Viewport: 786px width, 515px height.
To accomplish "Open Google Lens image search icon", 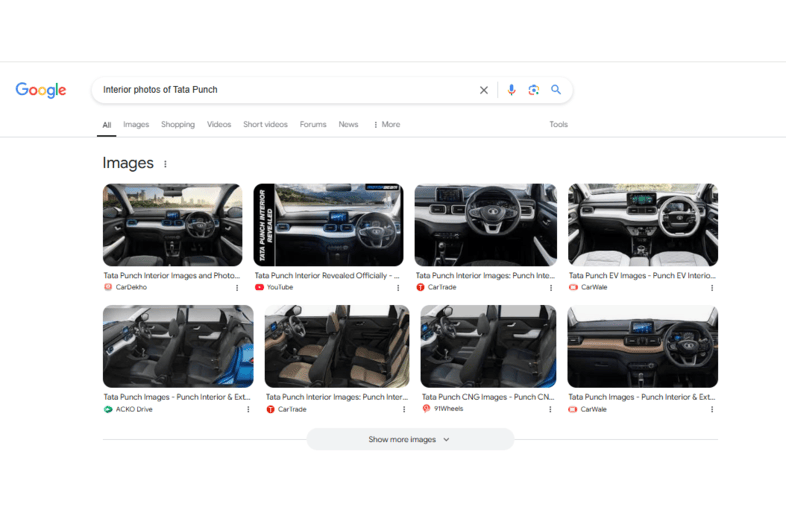I will pos(534,90).
